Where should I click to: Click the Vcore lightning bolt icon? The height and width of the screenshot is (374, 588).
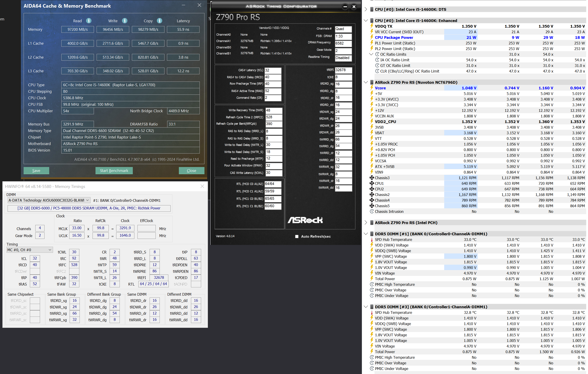click(x=372, y=88)
